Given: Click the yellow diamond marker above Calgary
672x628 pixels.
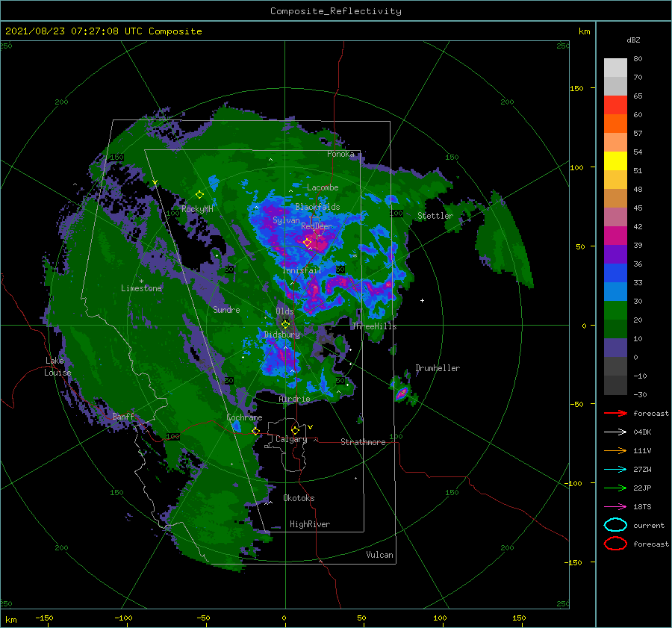Looking at the screenshot, I should pyautogui.click(x=295, y=430).
